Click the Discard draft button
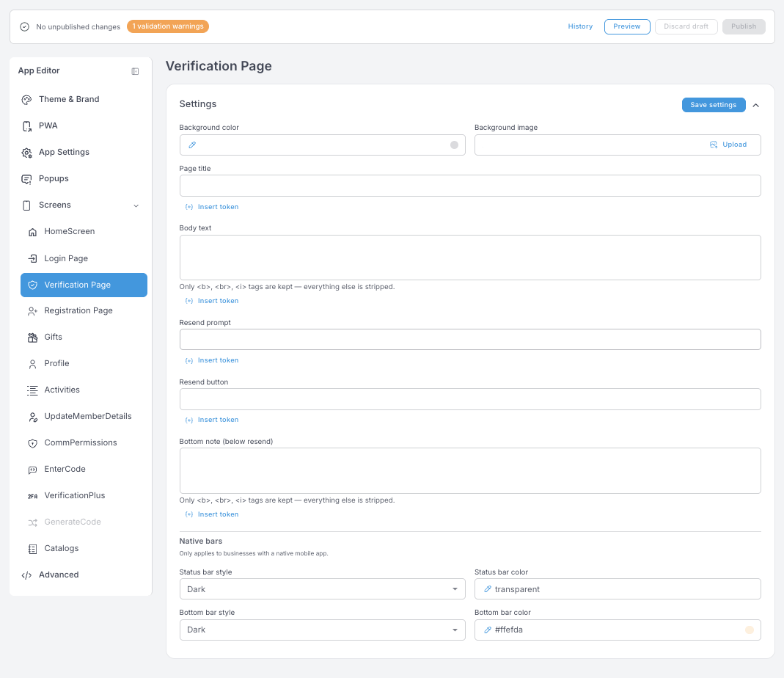The width and height of the screenshot is (784, 678). pyautogui.click(x=686, y=26)
